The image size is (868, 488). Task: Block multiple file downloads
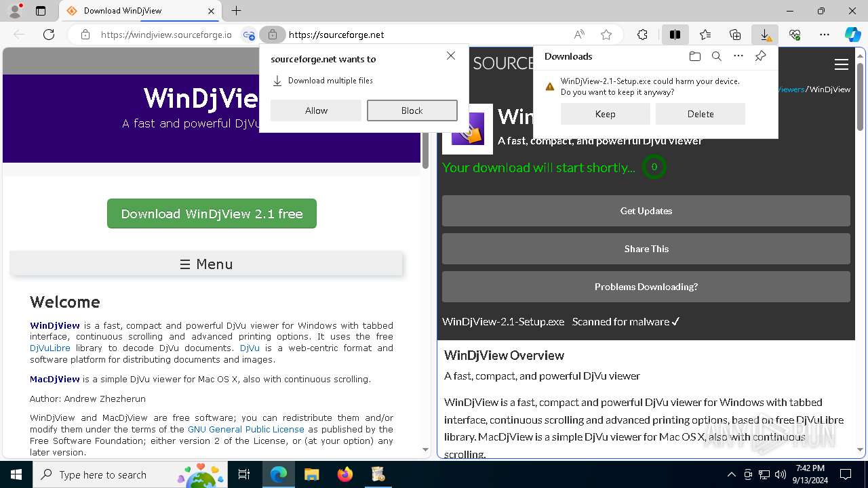(412, 110)
